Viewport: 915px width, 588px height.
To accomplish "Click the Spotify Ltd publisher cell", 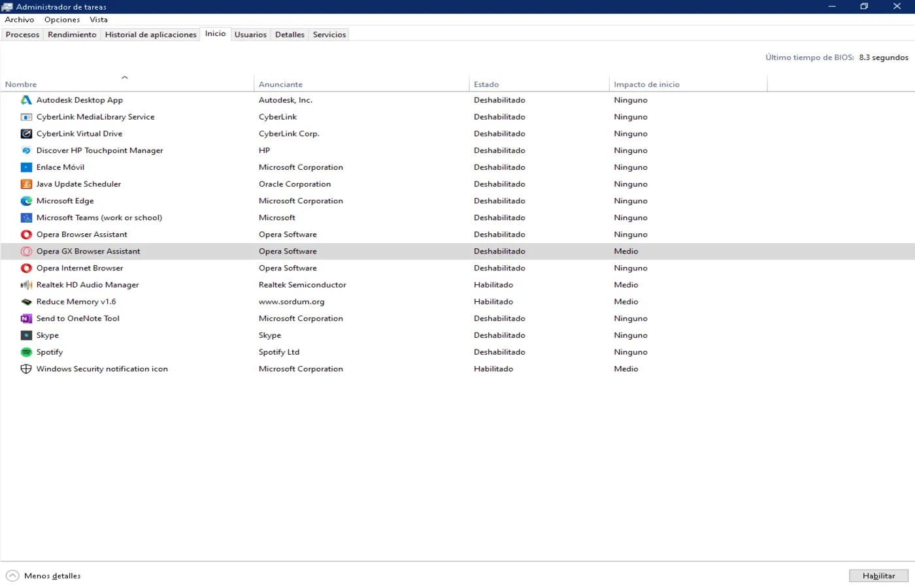I will point(279,352).
